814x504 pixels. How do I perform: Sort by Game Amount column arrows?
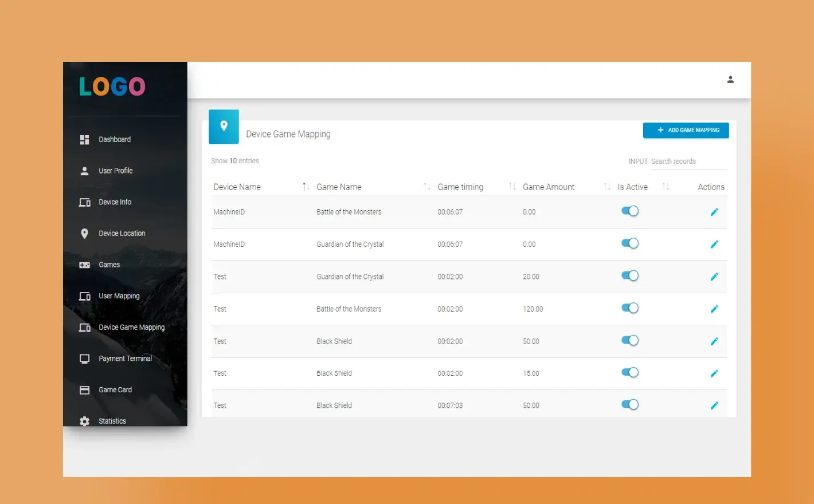pos(607,187)
